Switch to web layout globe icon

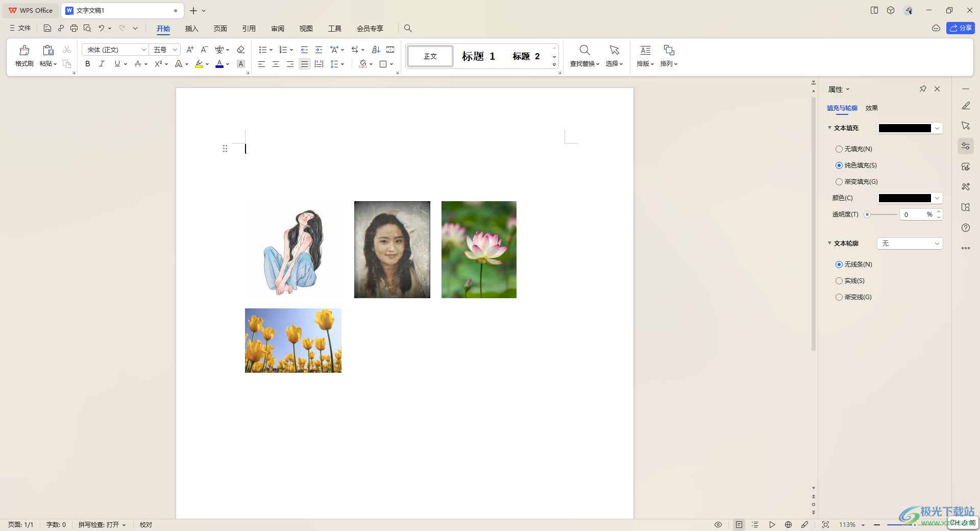point(788,524)
